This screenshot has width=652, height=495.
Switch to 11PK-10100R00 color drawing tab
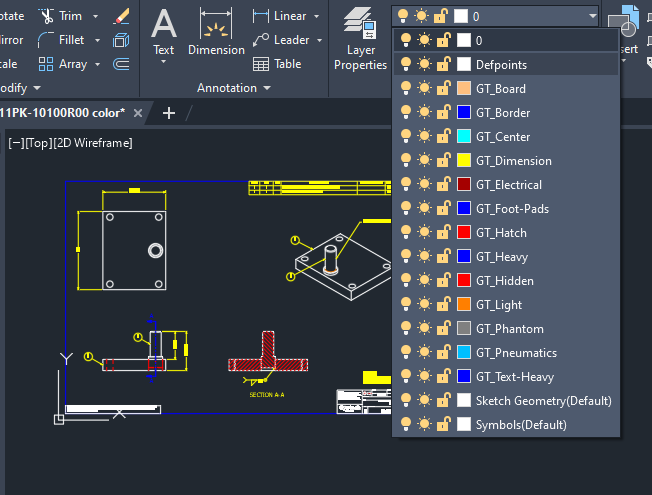tap(62, 113)
